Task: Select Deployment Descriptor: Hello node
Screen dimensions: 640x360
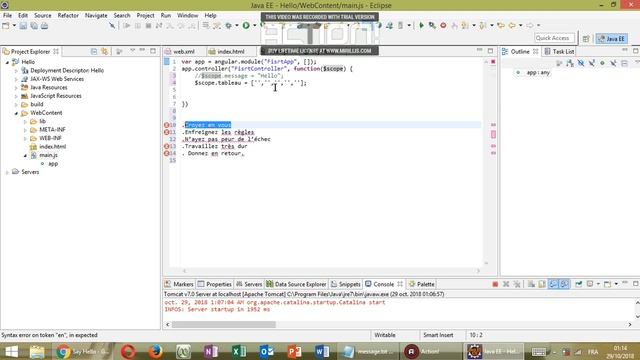Action: click(x=67, y=71)
